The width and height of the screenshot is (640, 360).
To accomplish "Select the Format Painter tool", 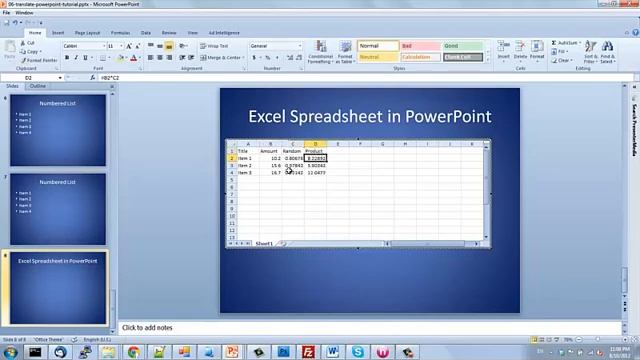I will point(39,60).
